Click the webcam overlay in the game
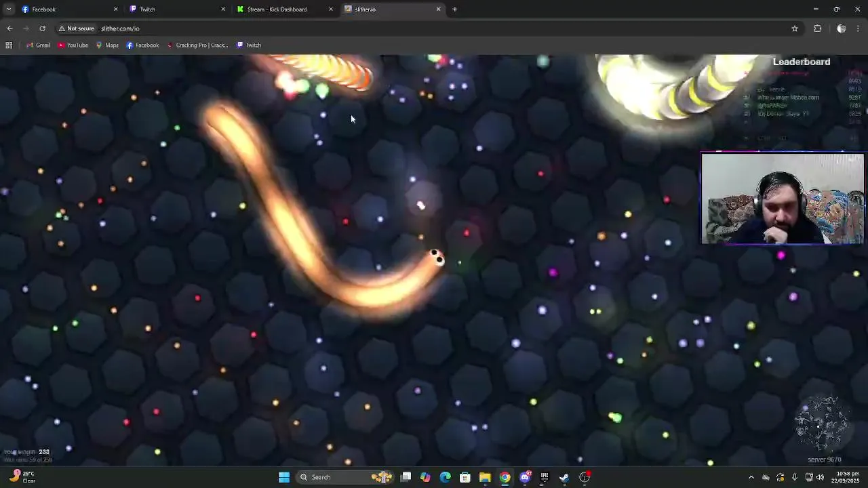Screen dimensions: 868x488 point(783,199)
